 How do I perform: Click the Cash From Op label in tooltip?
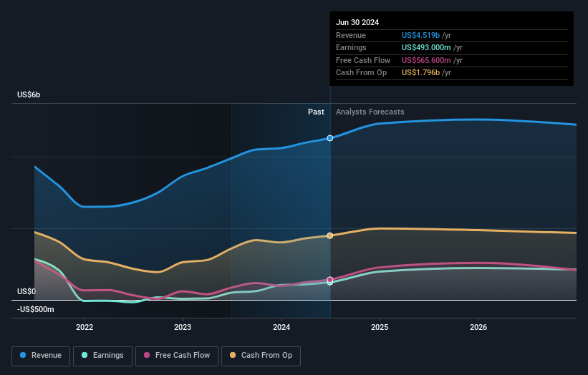(361, 73)
